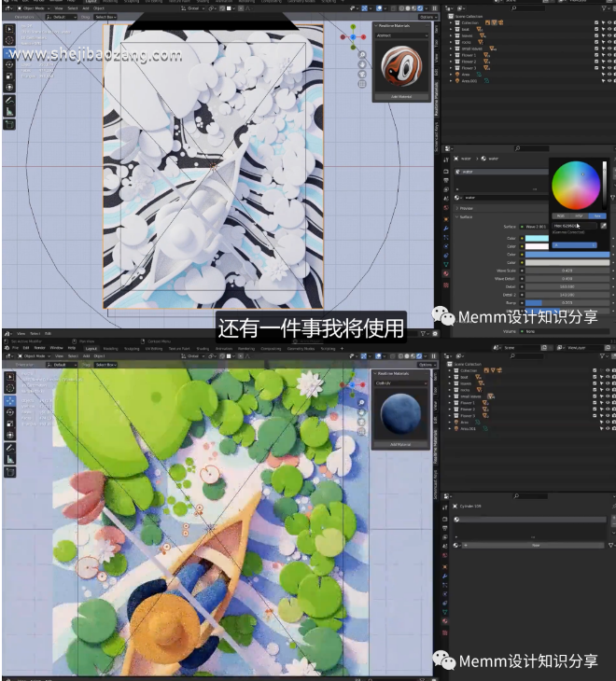Choose the Measure tool in top viewport toolbar
Screen dimensions: 616x681
pos(9,111)
